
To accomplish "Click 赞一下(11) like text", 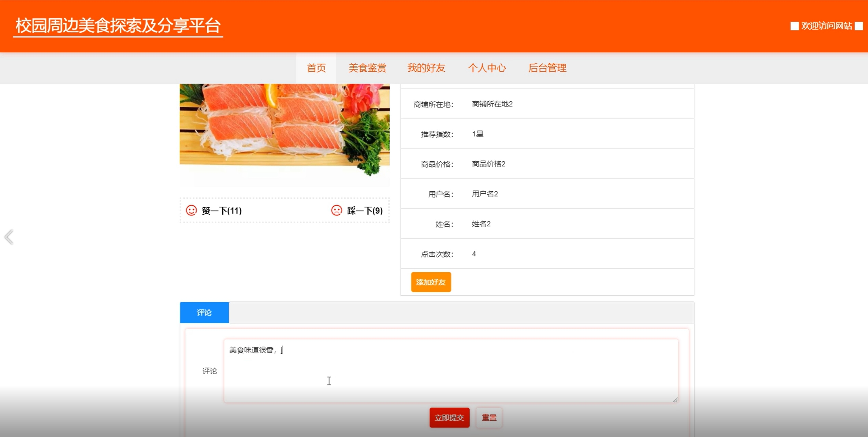I will point(221,211).
